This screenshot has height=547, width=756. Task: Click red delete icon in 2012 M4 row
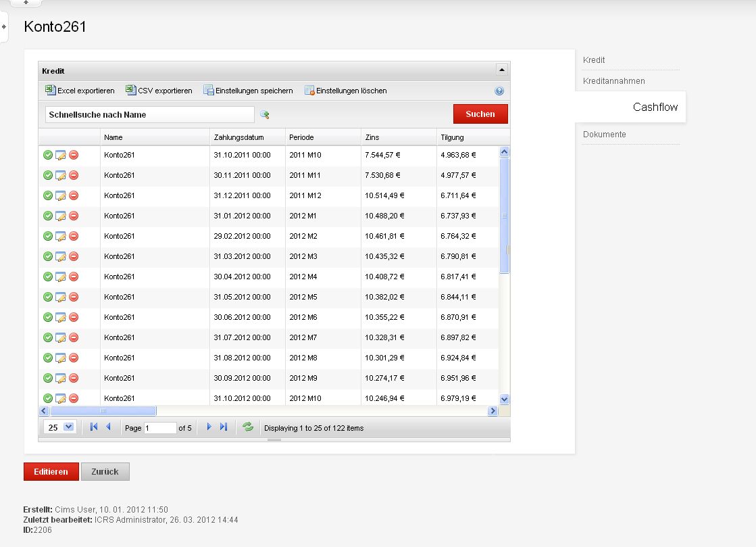tap(73, 277)
